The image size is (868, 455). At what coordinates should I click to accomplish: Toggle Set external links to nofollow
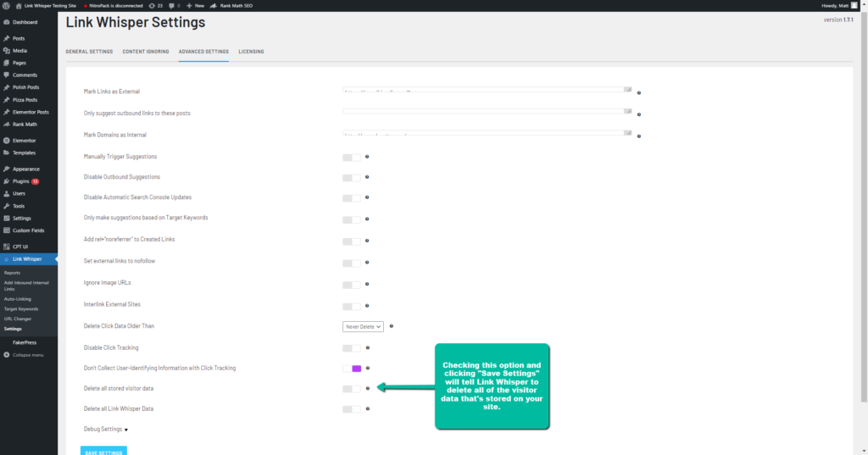click(352, 263)
